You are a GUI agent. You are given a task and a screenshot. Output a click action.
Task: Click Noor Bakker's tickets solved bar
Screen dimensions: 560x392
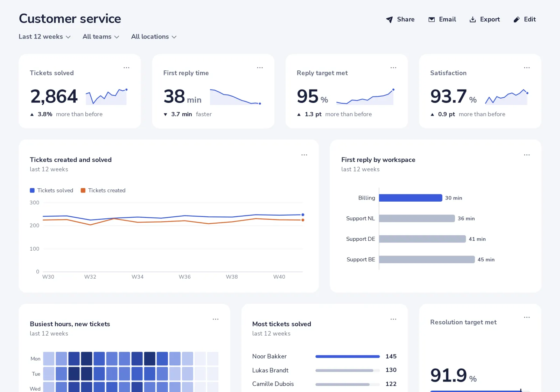[x=348, y=357]
